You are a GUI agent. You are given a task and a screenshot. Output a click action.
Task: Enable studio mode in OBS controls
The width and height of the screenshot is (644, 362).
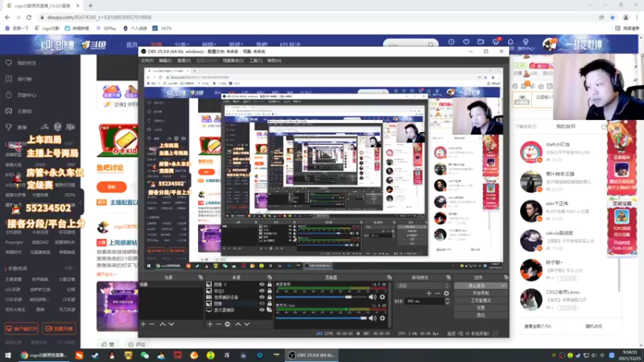point(481,300)
